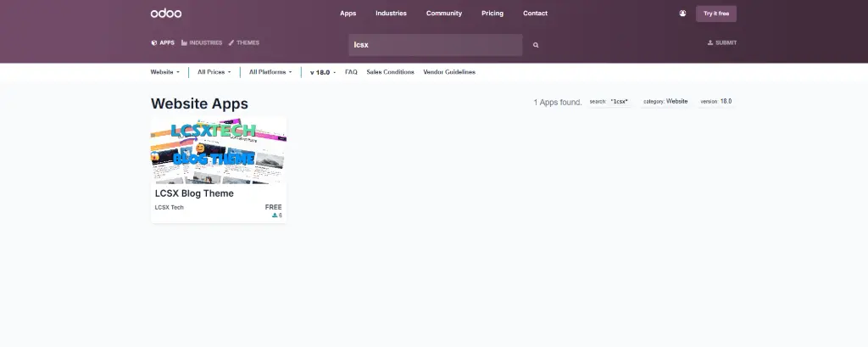Go to the Pricing page
Screen dimensions: 868x347
pyautogui.click(x=492, y=14)
